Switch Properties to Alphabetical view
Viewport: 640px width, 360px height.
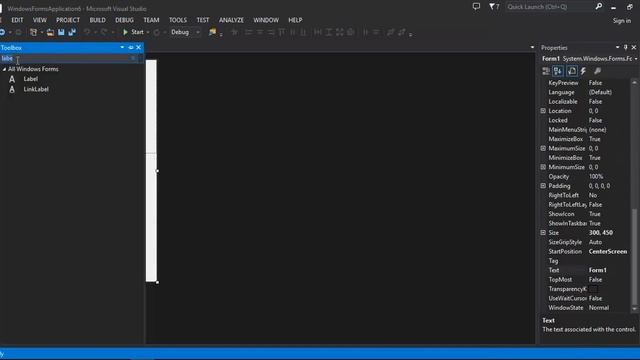coord(558,71)
